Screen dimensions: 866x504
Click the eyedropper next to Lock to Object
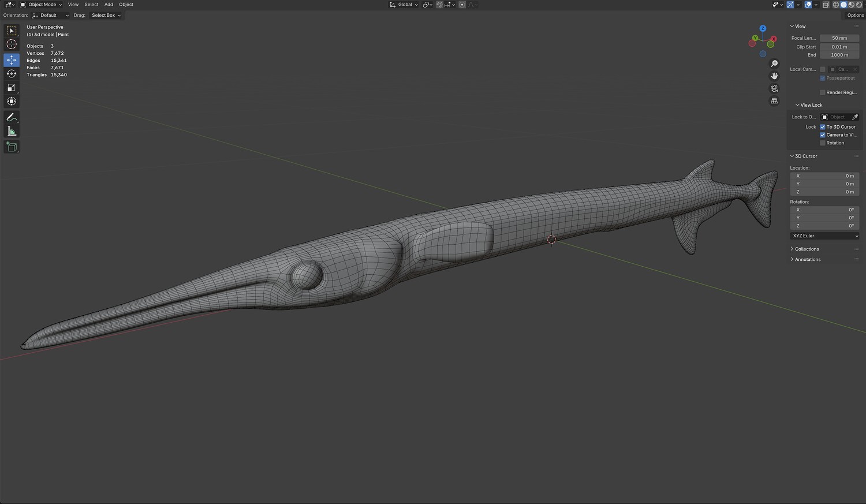click(855, 117)
